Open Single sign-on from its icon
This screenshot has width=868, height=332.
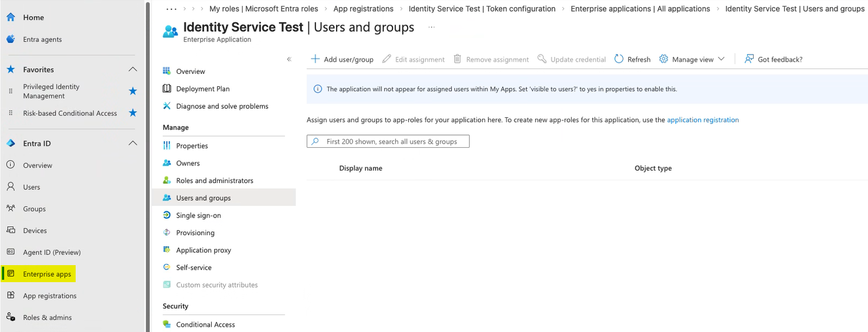(x=167, y=215)
